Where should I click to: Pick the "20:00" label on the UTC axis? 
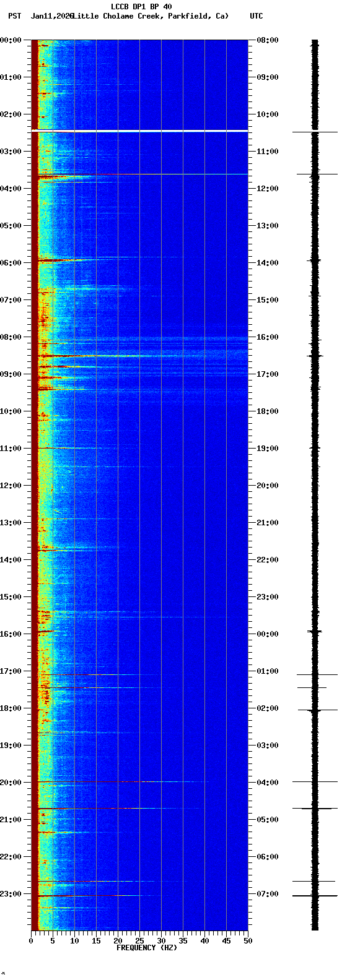coord(268,486)
